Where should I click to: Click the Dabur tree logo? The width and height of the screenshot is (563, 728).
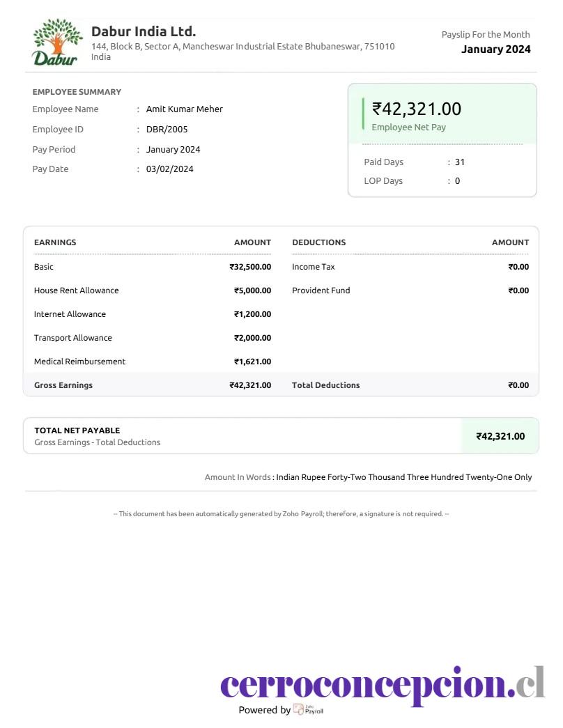tap(56, 42)
